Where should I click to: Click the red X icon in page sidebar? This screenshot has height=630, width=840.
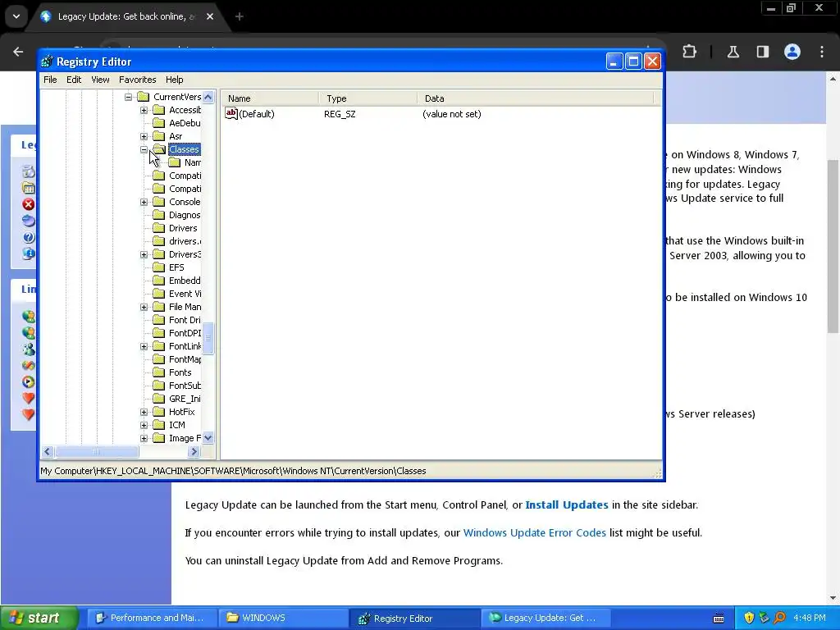pyautogui.click(x=29, y=204)
